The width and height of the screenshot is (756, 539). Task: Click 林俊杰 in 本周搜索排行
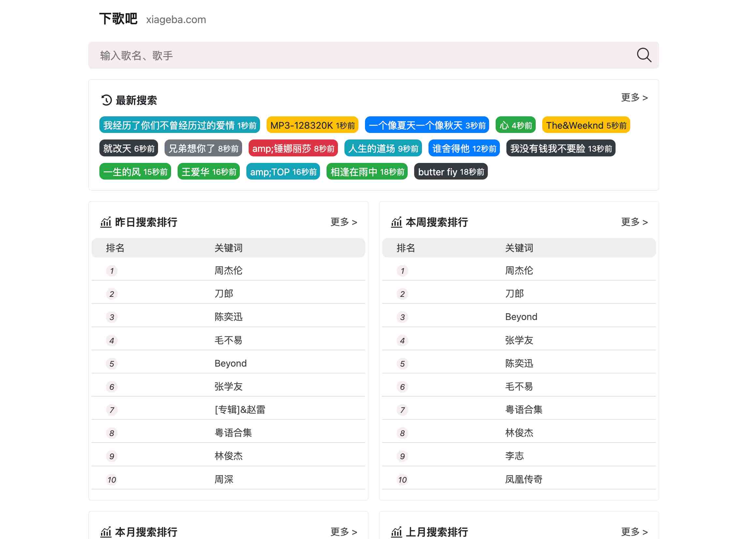click(x=519, y=433)
